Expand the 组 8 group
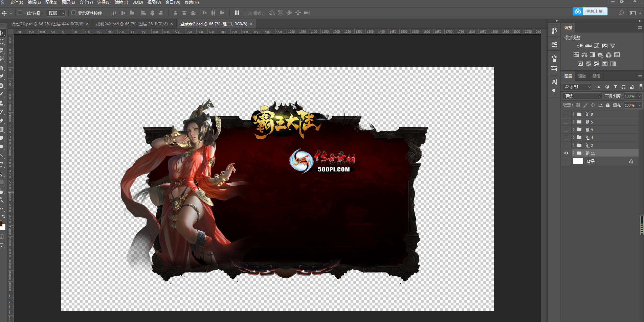This screenshot has height=322, width=644. (574, 114)
